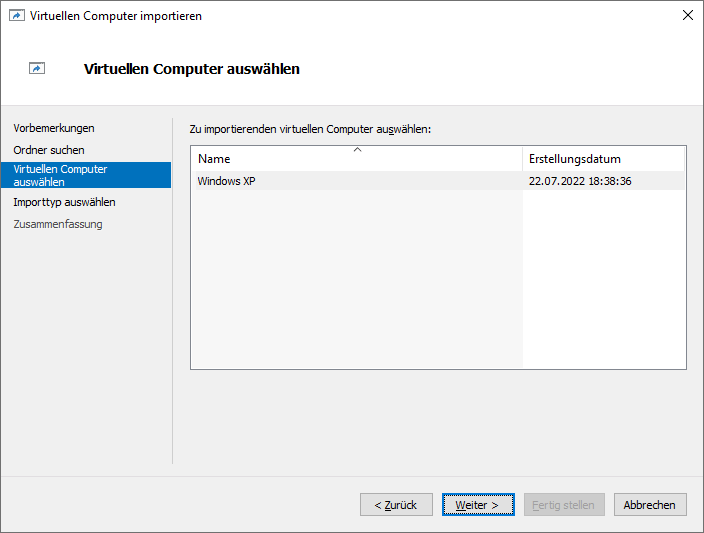Jump to the Importtyp auswählen step
704x533 pixels.
(x=64, y=202)
